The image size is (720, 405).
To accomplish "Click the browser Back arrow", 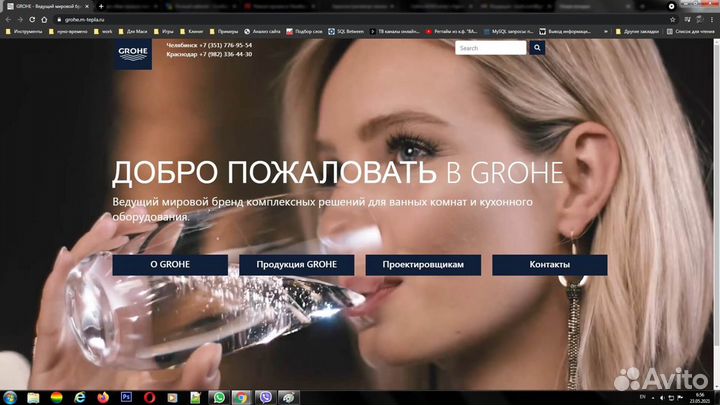I will pos(8,20).
